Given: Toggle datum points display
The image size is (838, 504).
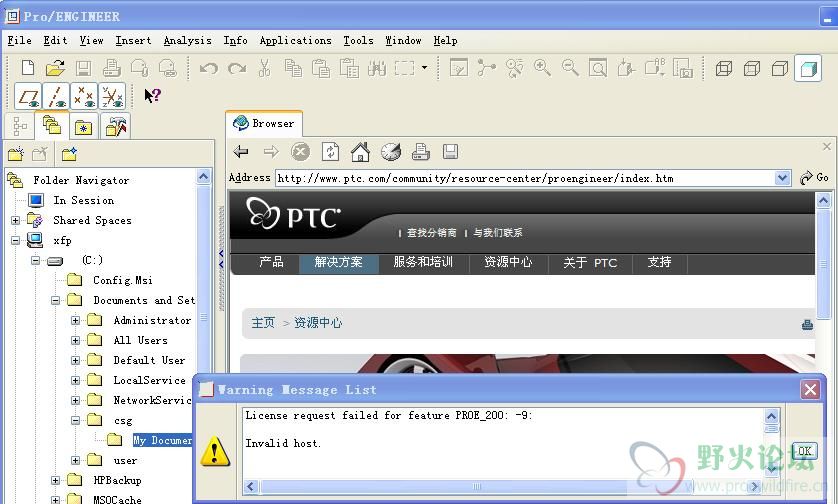Looking at the screenshot, I should [x=84, y=97].
